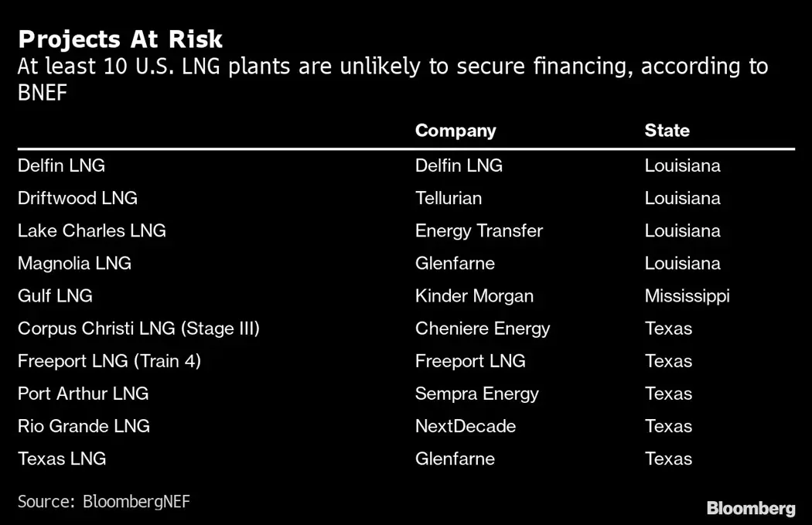The width and height of the screenshot is (812, 525).
Task: Click the Texas LNG project name
Action: (x=62, y=458)
